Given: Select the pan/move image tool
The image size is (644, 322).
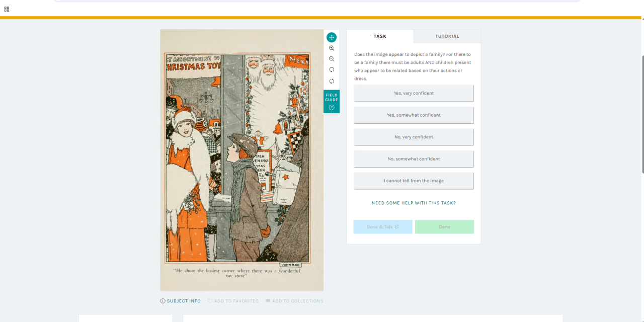Looking at the screenshot, I should pyautogui.click(x=332, y=37).
